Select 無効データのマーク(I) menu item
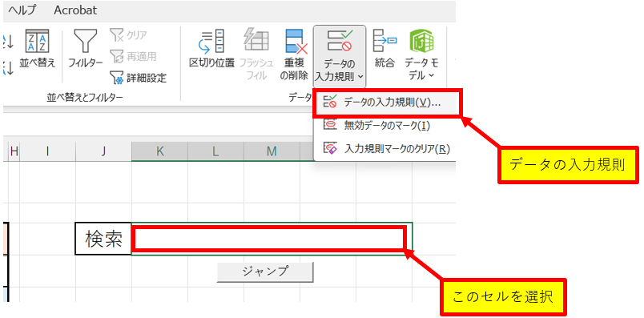 [387, 125]
